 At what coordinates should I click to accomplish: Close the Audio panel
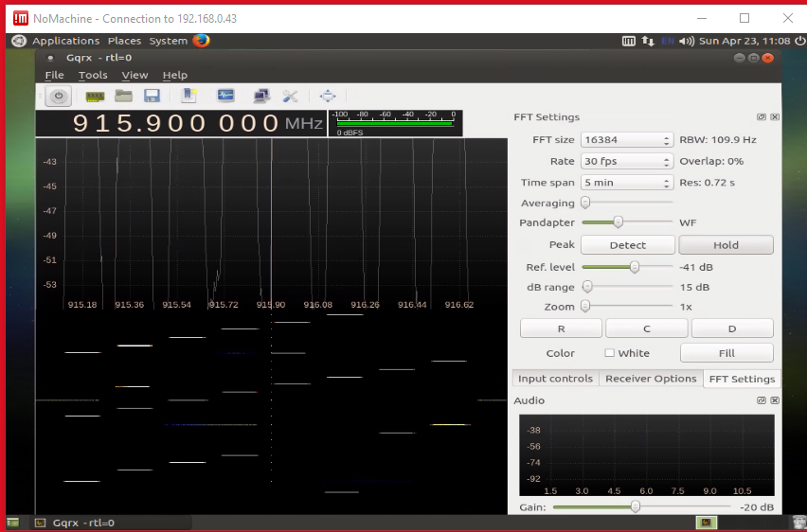click(x=775, y=400)
